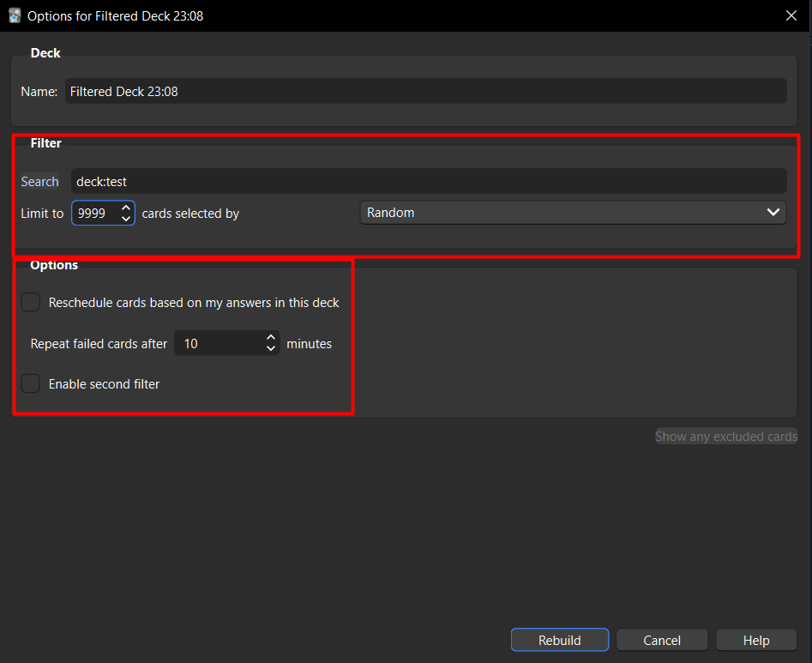Click the 'Limit to' label
The image size is (812, 663).
tap(43, 214)
